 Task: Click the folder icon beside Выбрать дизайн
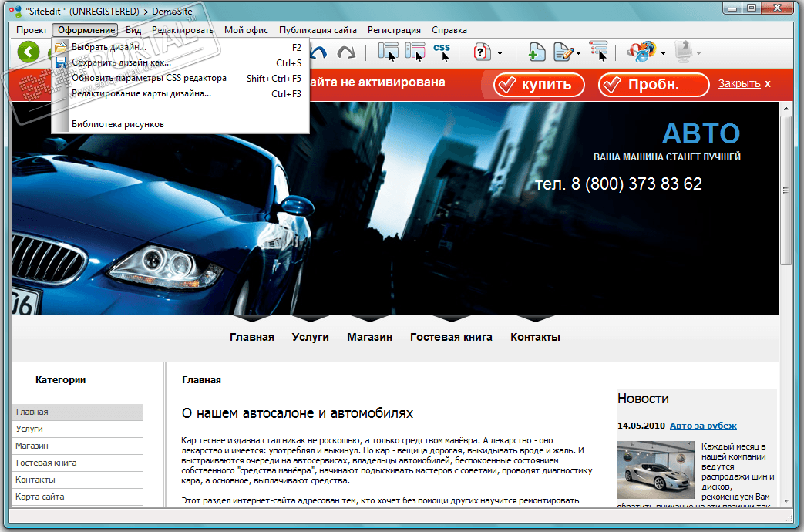coord(61,47)
